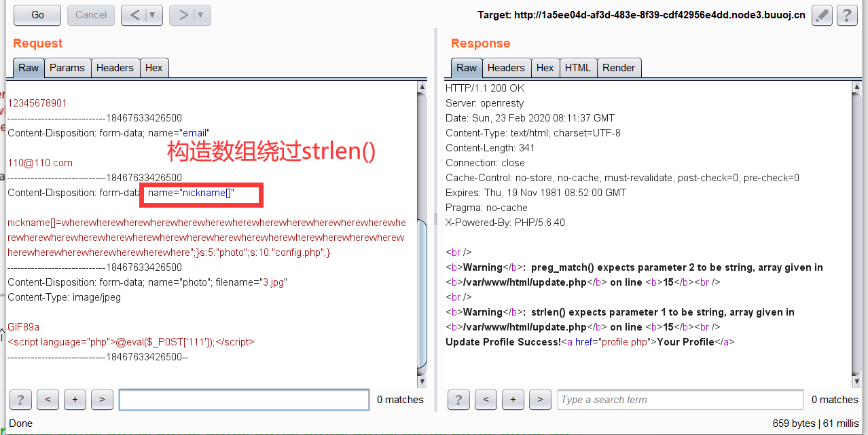The height and width of the screenshot is (435, 868).
Task: Focus the request search input field
Action: click(244, 400)
